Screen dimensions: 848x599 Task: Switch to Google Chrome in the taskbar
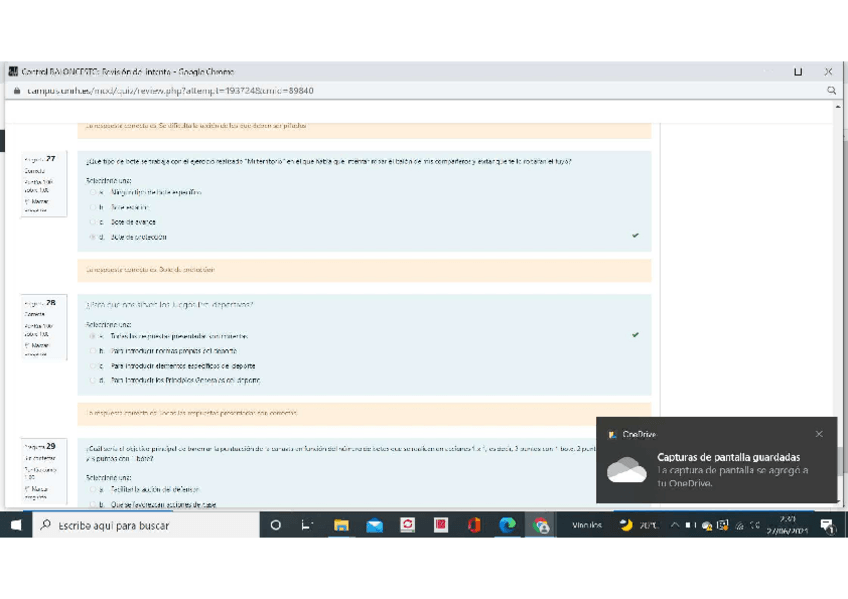click(x=541, y=525)
